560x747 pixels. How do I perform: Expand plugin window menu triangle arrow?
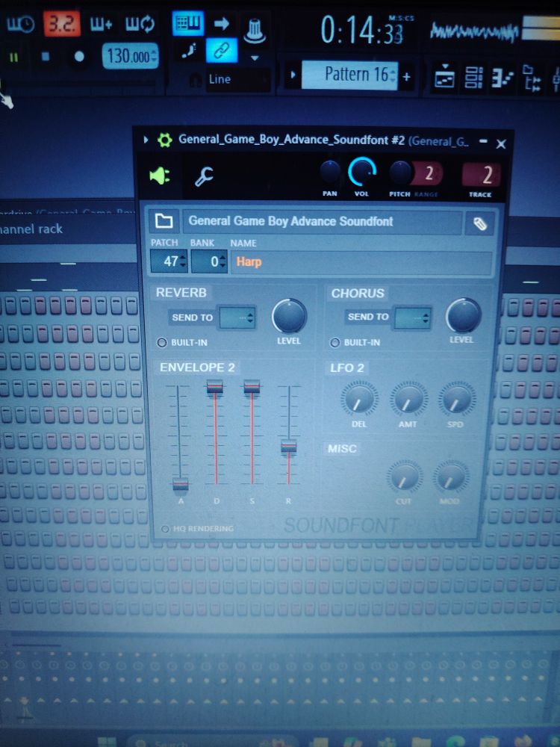pyautogui.click(x=146, y=140)
